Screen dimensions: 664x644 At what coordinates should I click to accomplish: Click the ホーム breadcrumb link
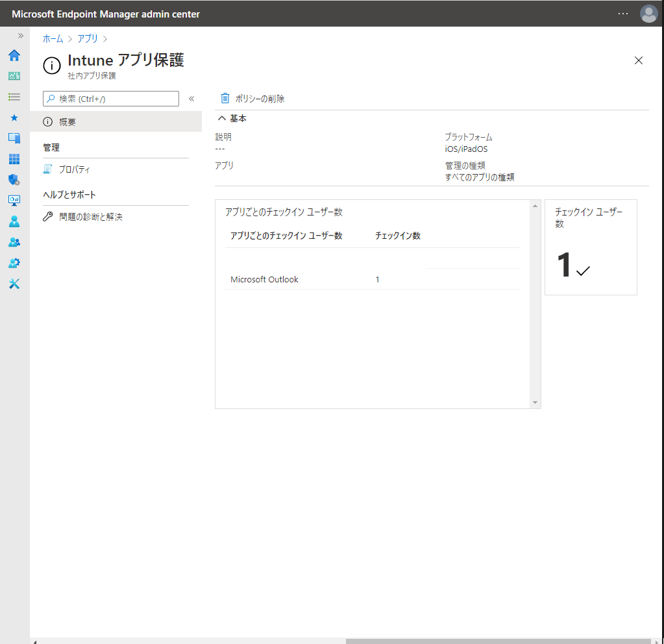point(53,38)
